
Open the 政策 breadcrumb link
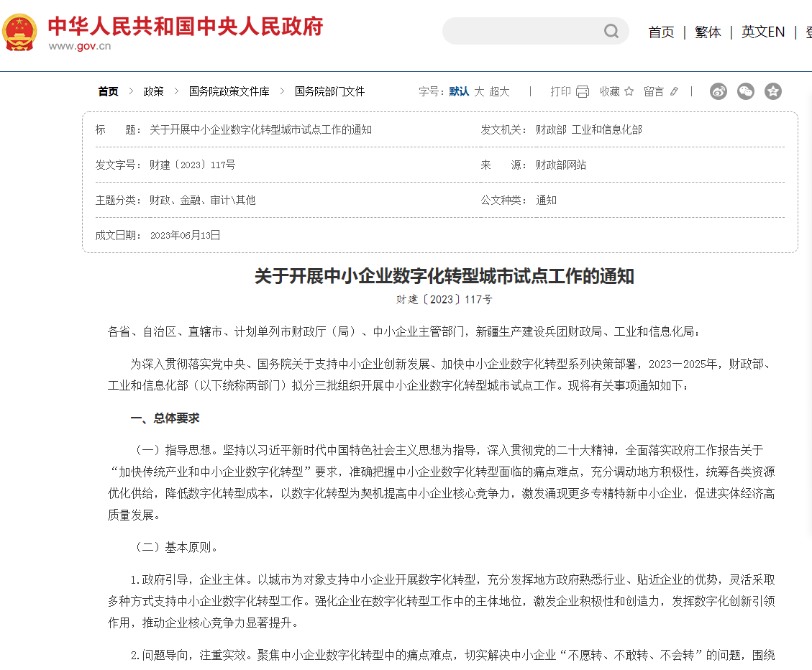[152, 91]
